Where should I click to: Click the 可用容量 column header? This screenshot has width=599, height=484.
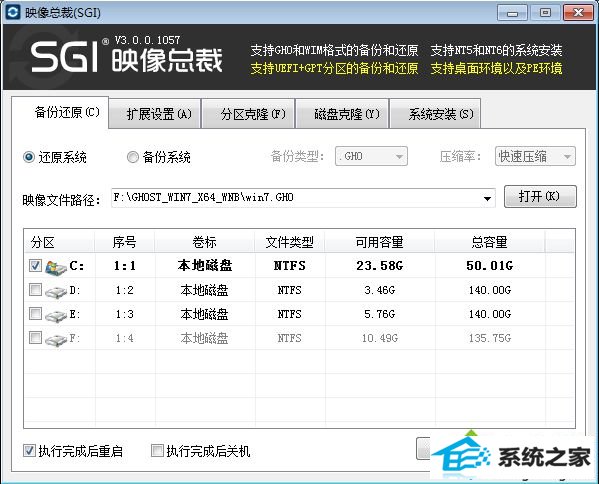tap(380, 242)
